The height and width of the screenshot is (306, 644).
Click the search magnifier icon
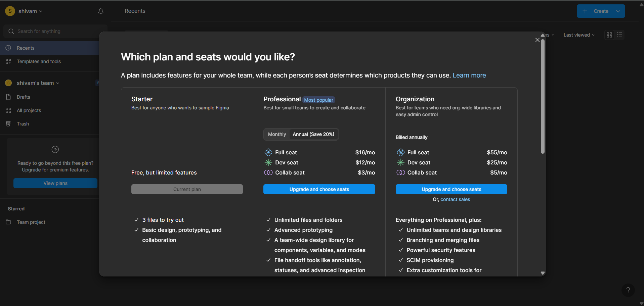click(11, 31)
